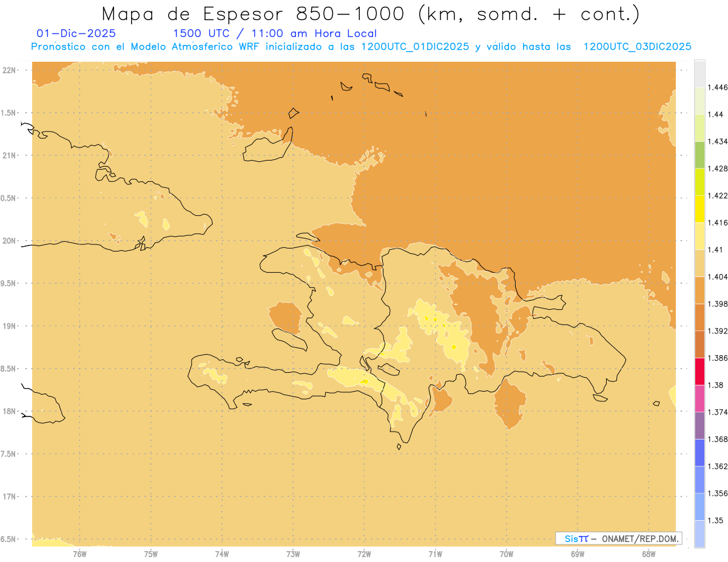Click the "ONAMET/REP.DOM." credit label

coord(640,538)
